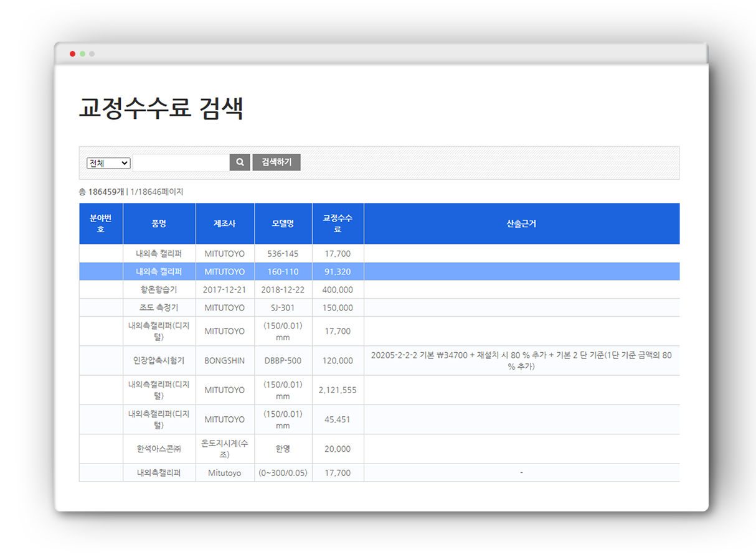Click the manufacturer cell BONGSHIN
Viewport: 756px width, 555px height.
coord(225,361)
